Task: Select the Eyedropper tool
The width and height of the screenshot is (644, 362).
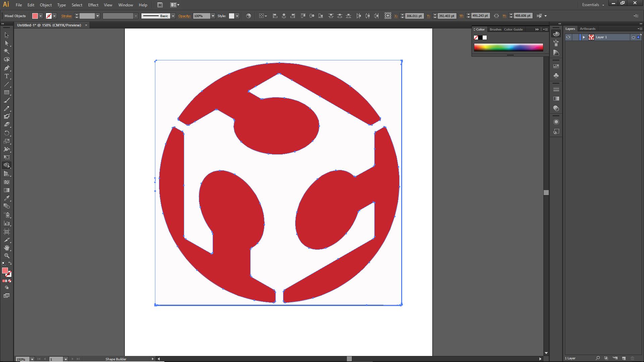Action: click(x=7, y=198)
